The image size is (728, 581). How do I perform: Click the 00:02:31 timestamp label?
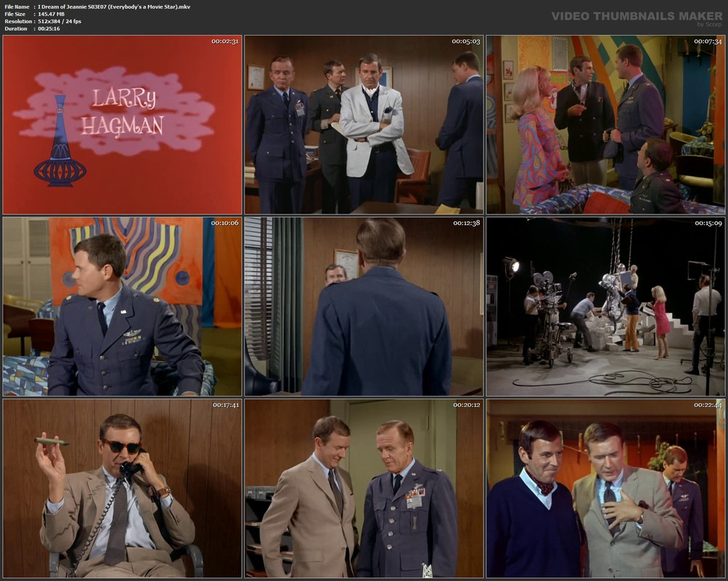(x=225, y=41)
